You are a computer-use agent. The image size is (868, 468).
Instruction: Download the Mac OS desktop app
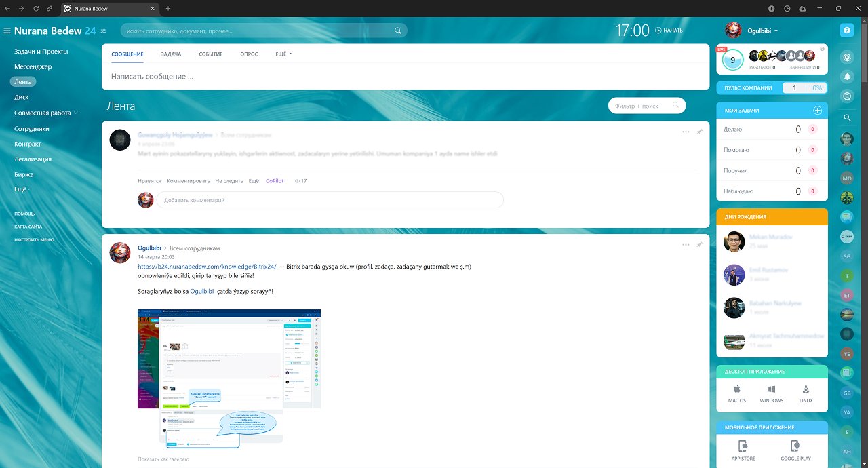(737, 393)
